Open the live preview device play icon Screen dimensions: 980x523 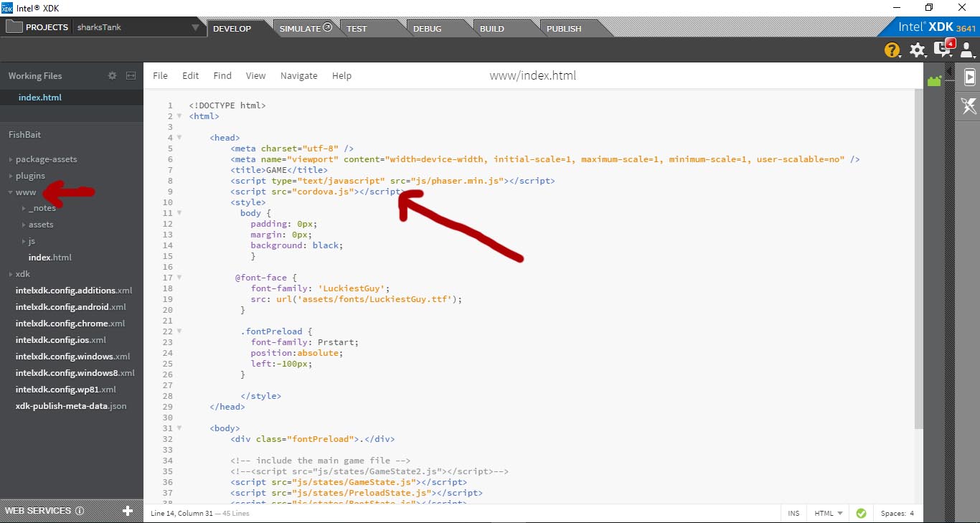(969, 77)
